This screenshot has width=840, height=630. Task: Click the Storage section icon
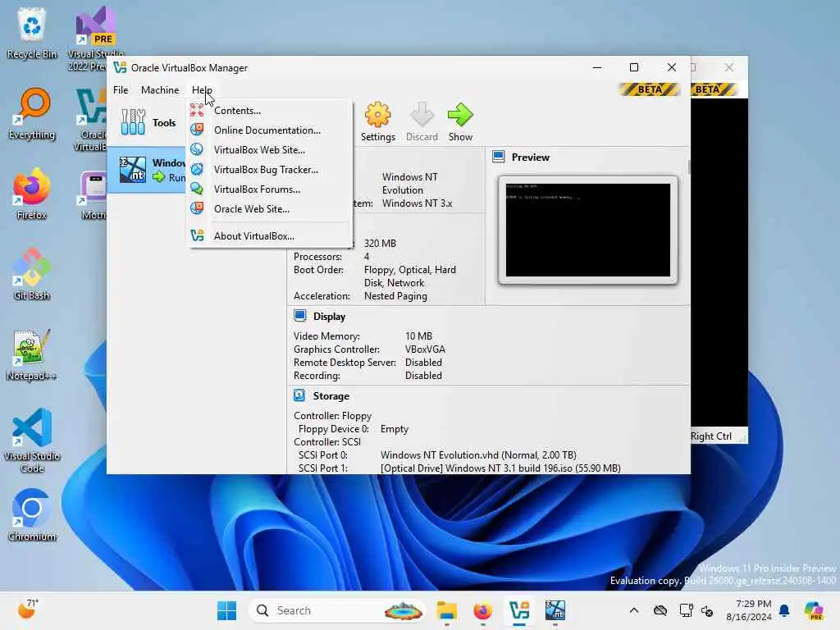pyautogui.click(x=299, y=396)
